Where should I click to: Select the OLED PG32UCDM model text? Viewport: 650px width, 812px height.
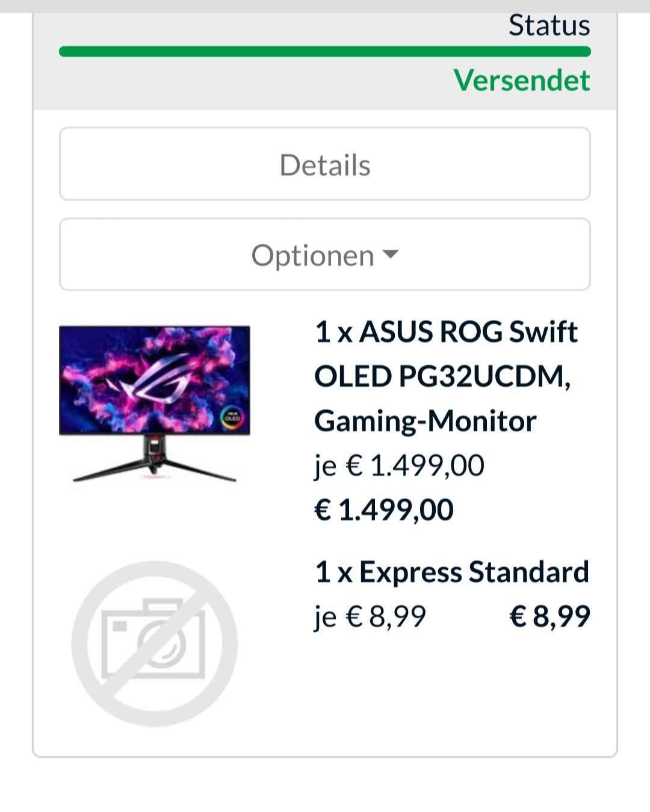click(442, 377)
